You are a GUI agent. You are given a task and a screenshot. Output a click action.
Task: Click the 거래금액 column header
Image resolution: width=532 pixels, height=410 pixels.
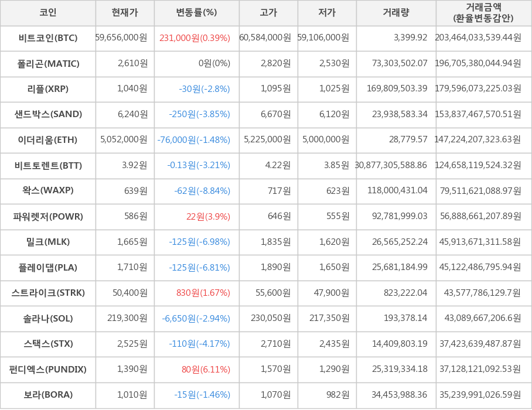click(483, 13)
